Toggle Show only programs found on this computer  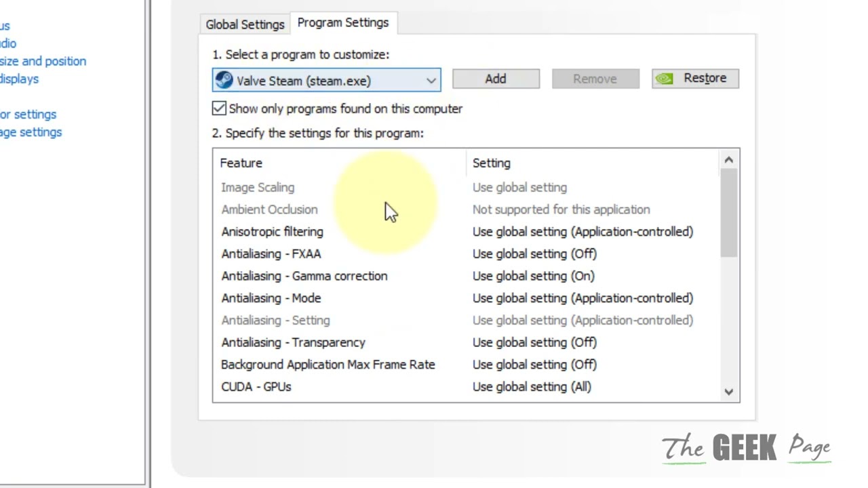pyautogui.click(x=219, y=108)
